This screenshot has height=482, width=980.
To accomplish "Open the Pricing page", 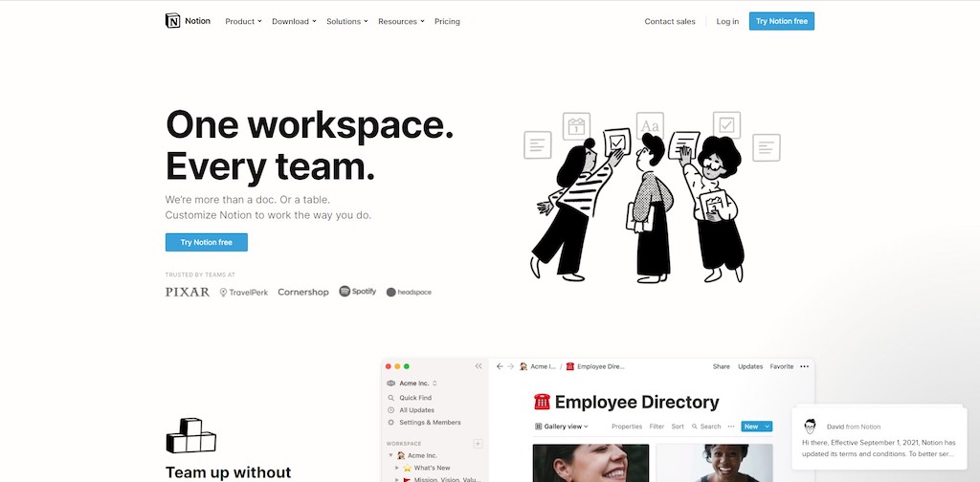I will [447, 21].
